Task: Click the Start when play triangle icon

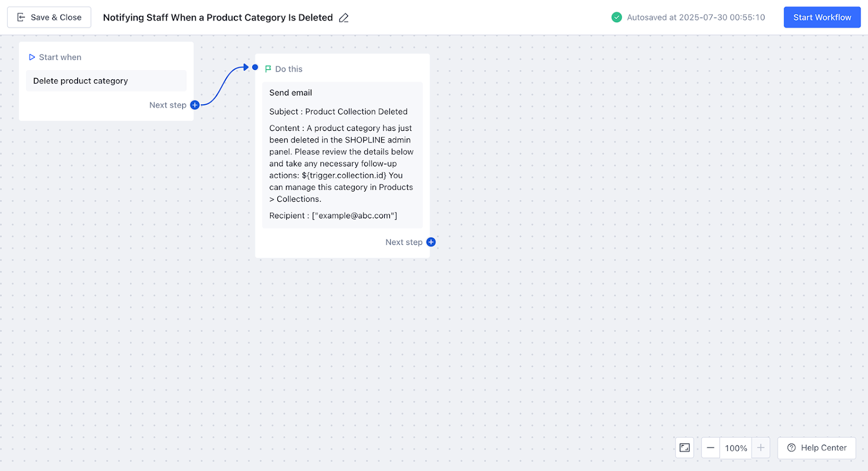Action: tap(32, 57)
